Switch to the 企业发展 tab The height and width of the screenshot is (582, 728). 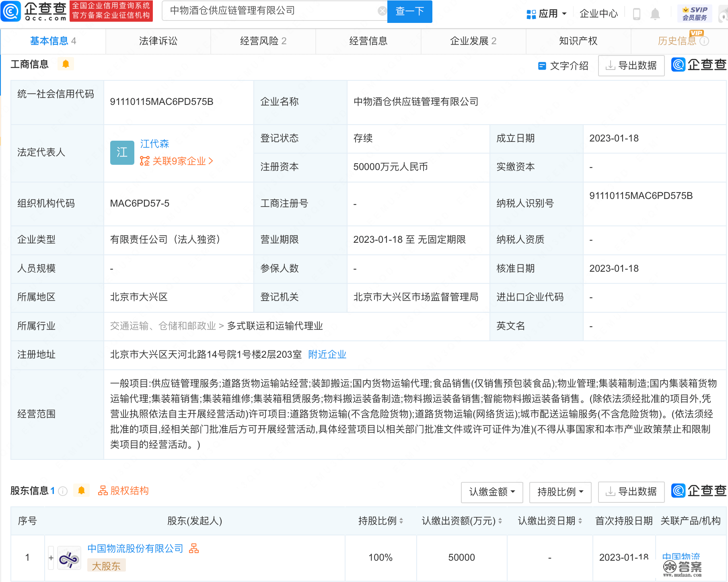pyautogui.click(x=473, y=41)
